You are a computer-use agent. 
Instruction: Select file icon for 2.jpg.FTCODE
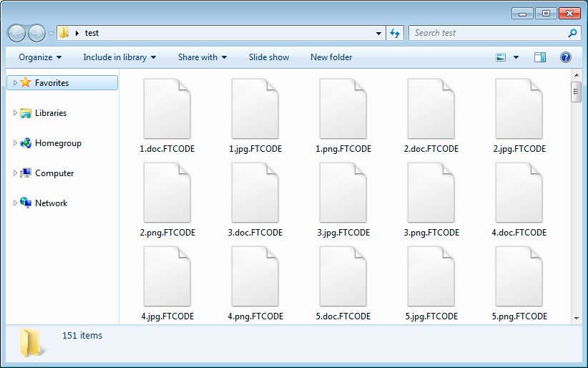point(519,109)
